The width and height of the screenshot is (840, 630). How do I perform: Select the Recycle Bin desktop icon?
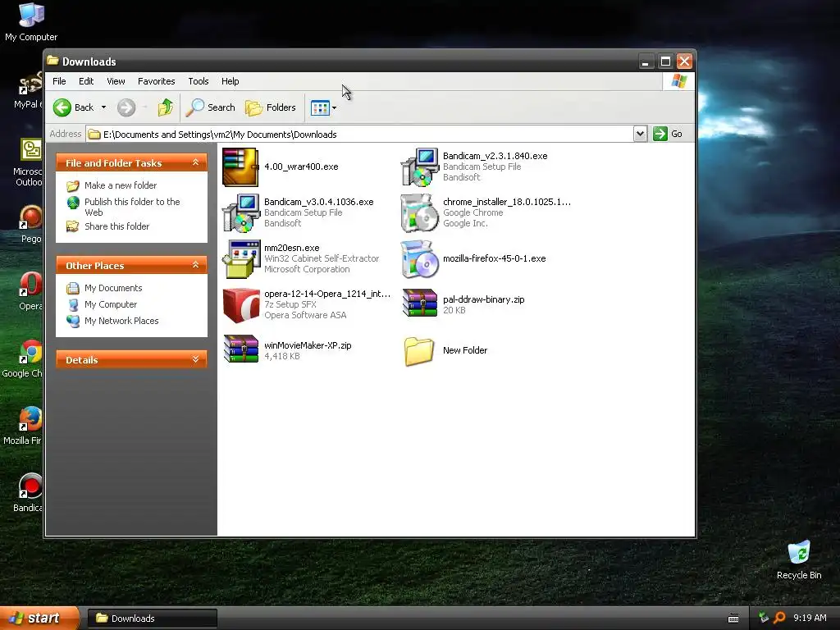tap(799, 560)
